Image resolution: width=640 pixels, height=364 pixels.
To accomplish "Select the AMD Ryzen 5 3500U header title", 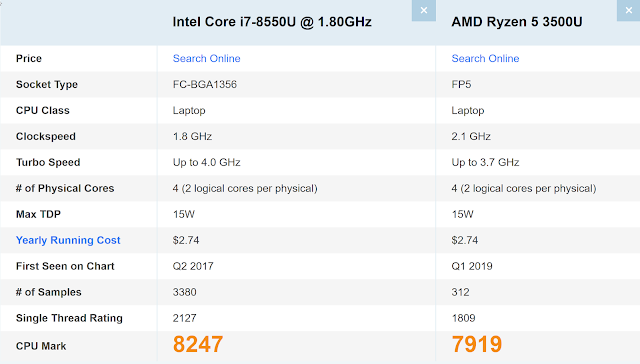I will point(517,22).
